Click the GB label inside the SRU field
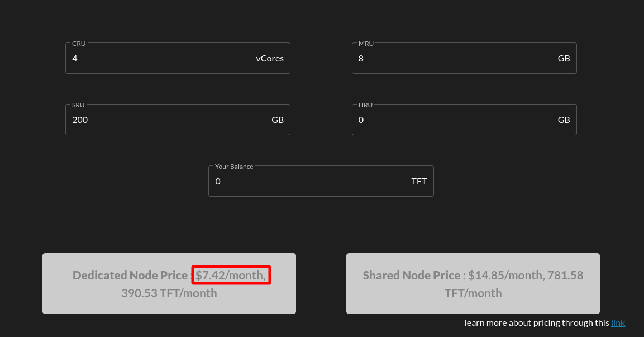The width and height of the screenshot is (644, 337). tap(278, 120)
